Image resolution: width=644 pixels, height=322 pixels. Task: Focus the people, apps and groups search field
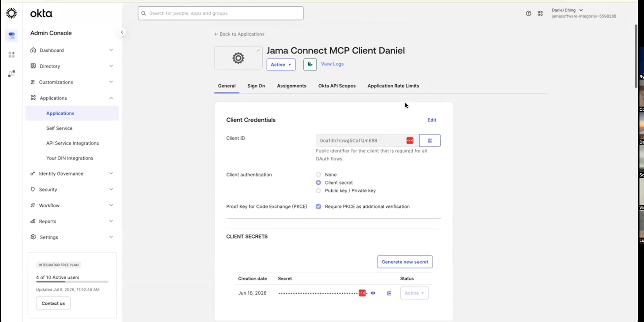[x=221, y=13]
